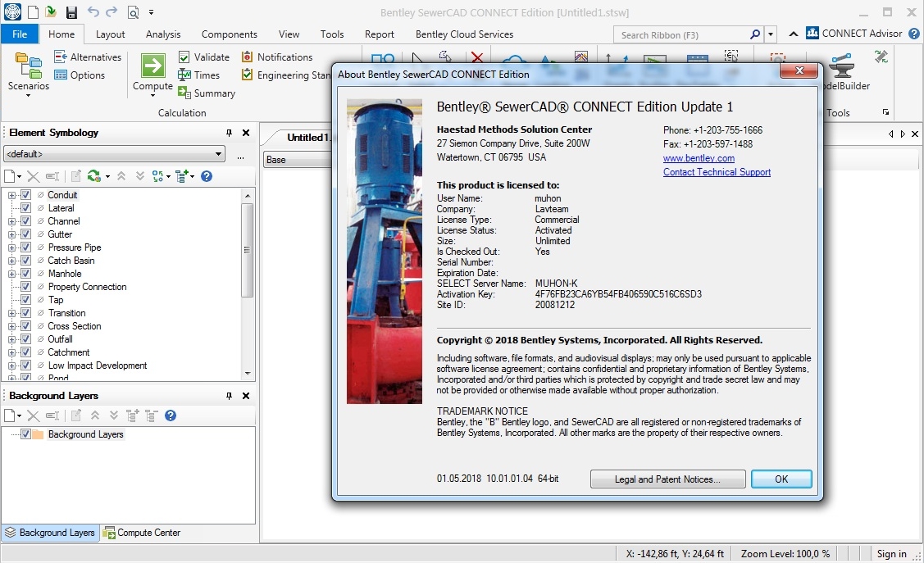Switch to the Components ribbon tab
Viewport: 924px width, 563px height.
230,34
